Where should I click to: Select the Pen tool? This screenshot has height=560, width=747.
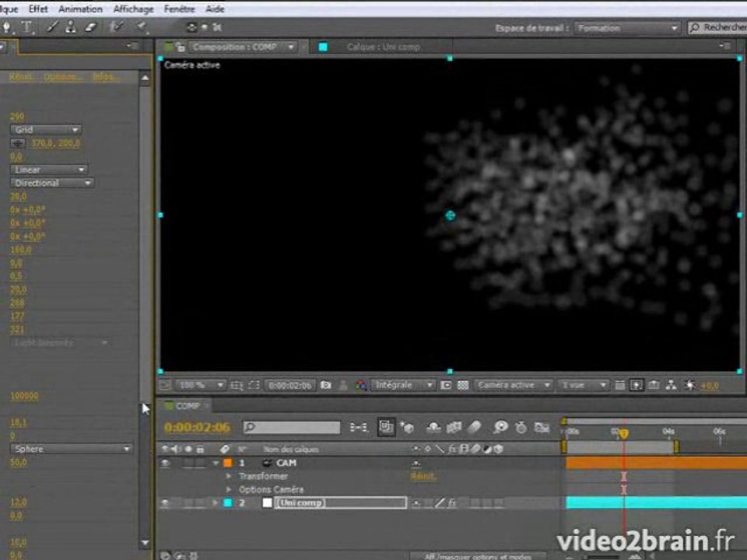pos(7,27)
